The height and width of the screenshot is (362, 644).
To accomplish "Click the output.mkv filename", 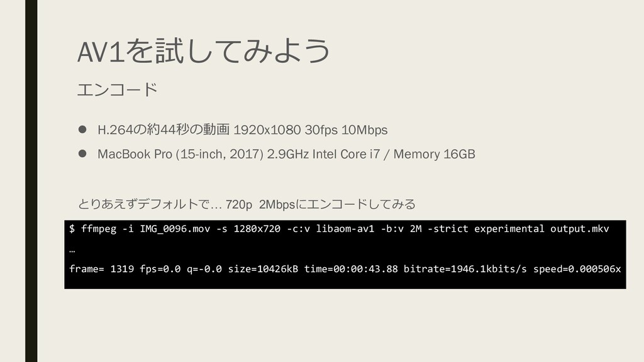I will coord(580,229).
